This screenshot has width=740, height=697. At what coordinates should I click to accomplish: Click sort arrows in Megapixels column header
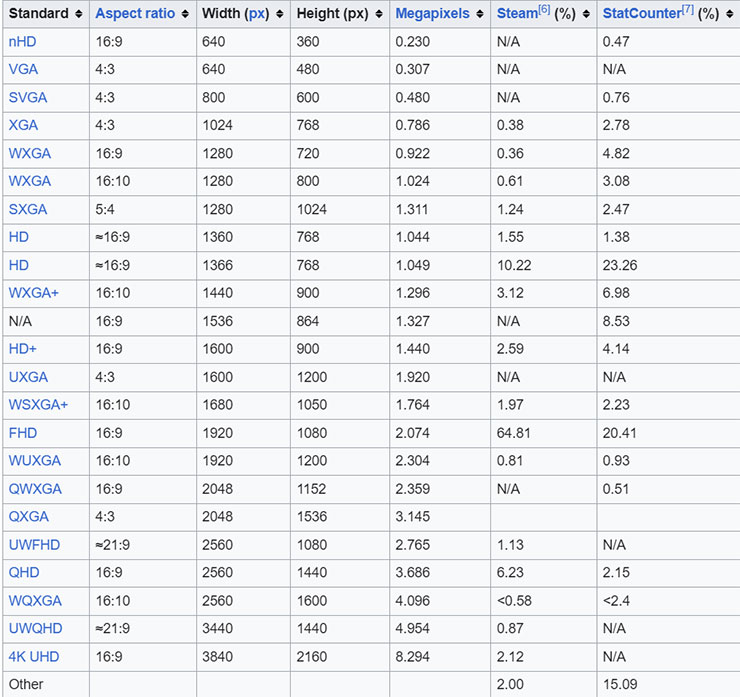click(x=481, y=14)
